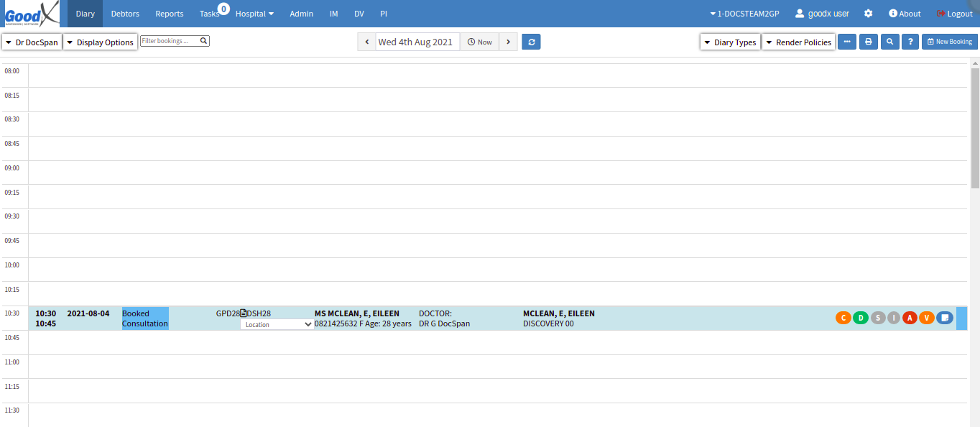Screen dimensions: 980x427
Task: Click the Now button
Action: tap(479, 42)
